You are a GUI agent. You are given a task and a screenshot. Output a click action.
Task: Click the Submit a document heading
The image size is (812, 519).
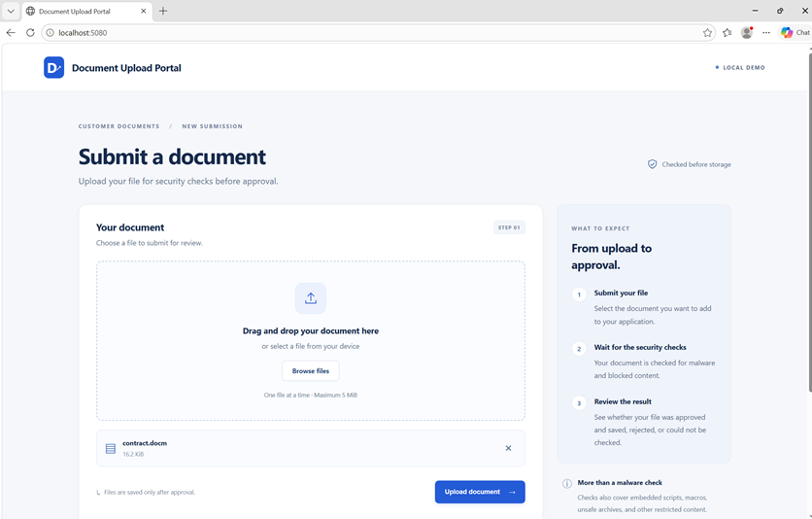click(172, 156)
